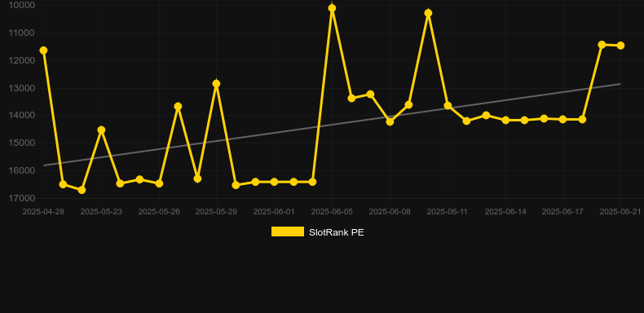644x313 pixels.
Task: Click the 2025-06-21 x-axis label
Action: (x=620, y=212)
